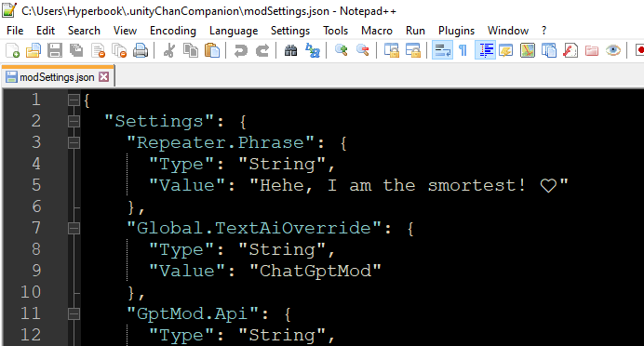644x346 pixels.
Task: Click the "Global.TextAiOverride" key text
Action: coord(254,228)
